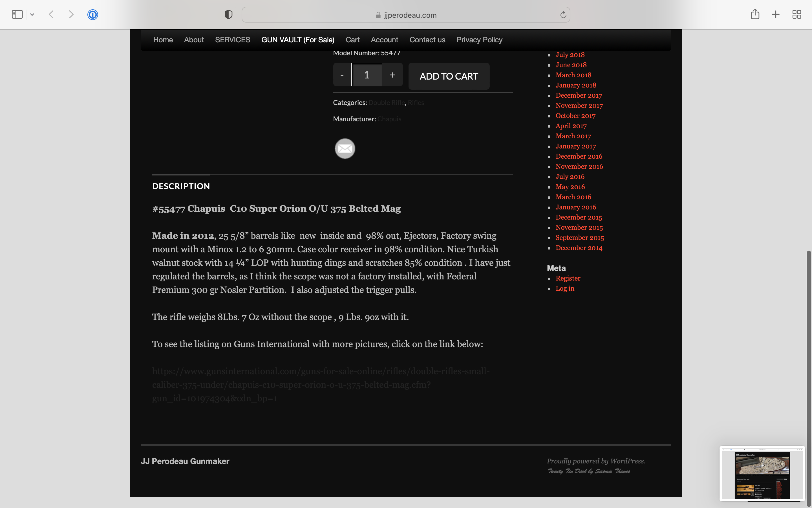The width and height of the screenshot is (812, 508).
Task: Open the December 2015 archive
Action: point(579,217)
